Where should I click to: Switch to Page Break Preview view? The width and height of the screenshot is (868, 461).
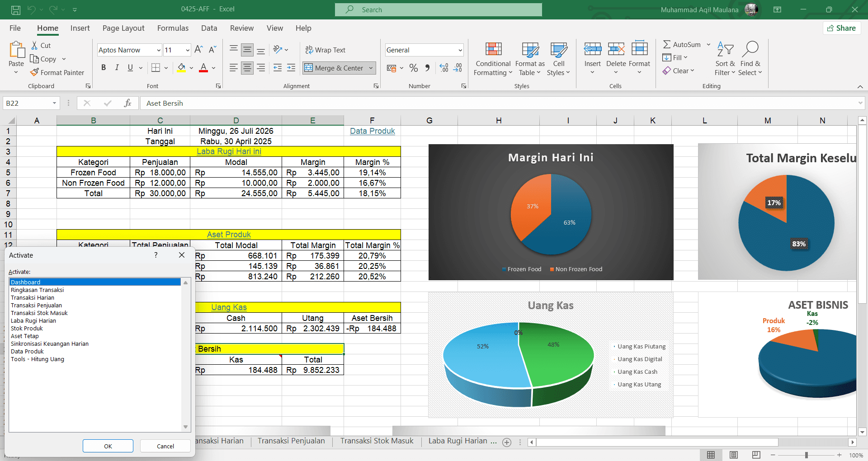(756, 455)
